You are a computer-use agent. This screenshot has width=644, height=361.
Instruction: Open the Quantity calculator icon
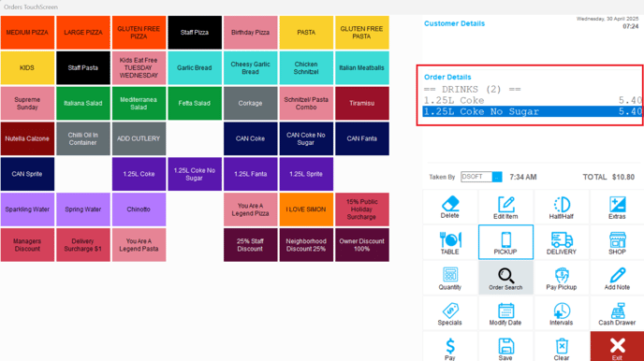450,275
